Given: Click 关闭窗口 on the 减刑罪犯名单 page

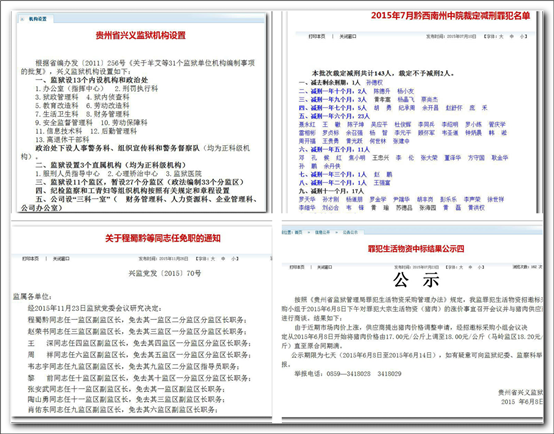Looking at the screenshot, I should coord(348,36).
